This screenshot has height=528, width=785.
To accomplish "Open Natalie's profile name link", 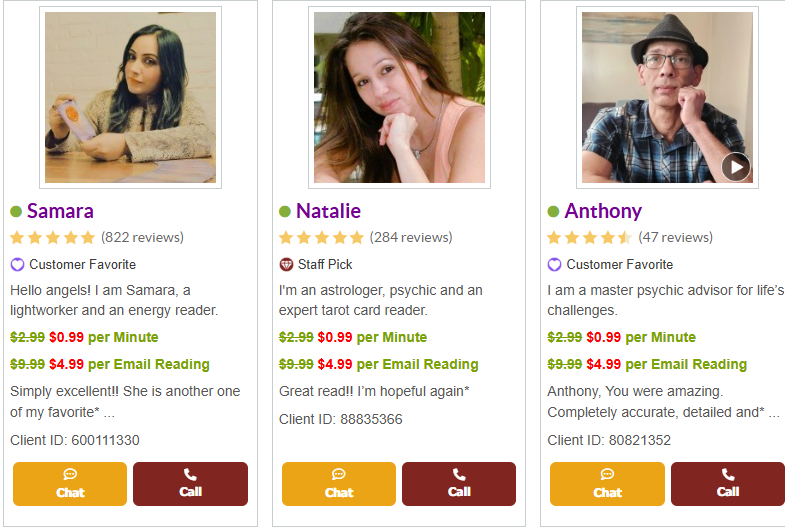I will (328, 211).
